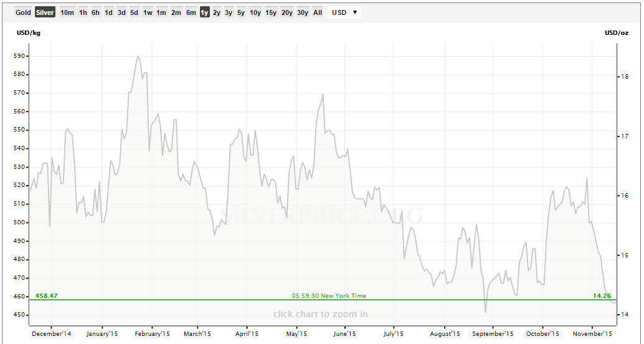Change range to 6m
This screenshot has height=344, width=644.
[x=191, y=12]
